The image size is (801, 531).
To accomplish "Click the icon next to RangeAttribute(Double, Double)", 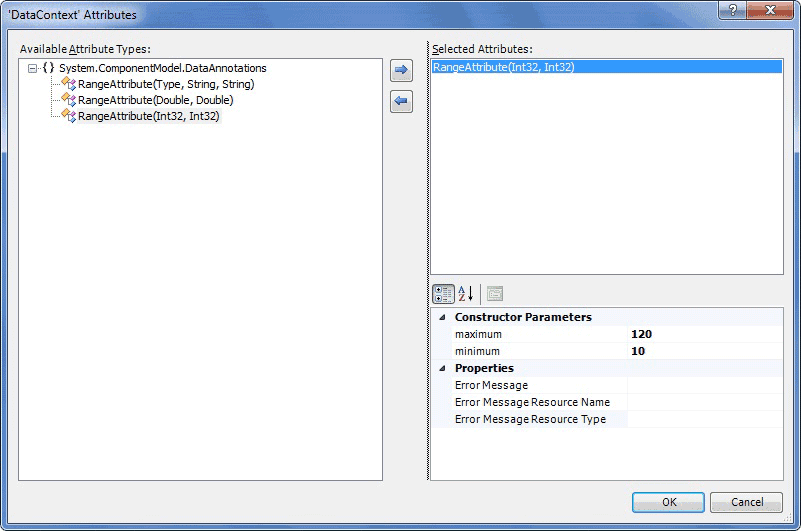I will click(69, 99).
